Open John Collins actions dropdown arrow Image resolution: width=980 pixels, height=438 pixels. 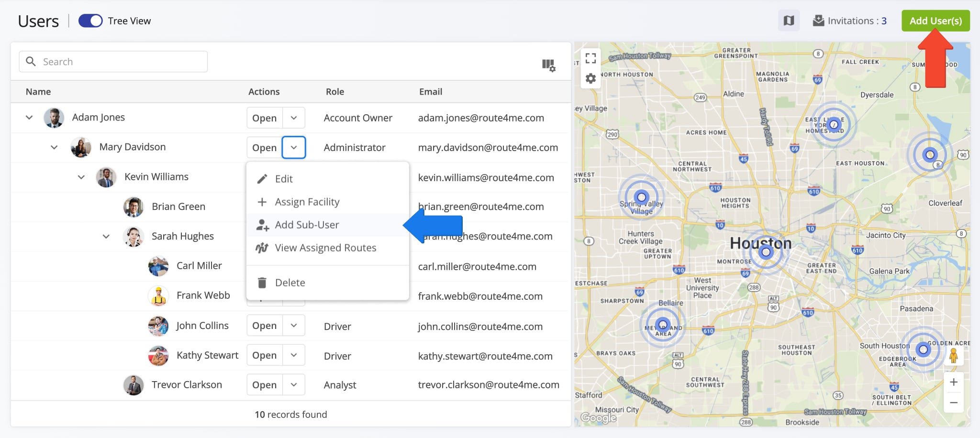coord(294,326)
